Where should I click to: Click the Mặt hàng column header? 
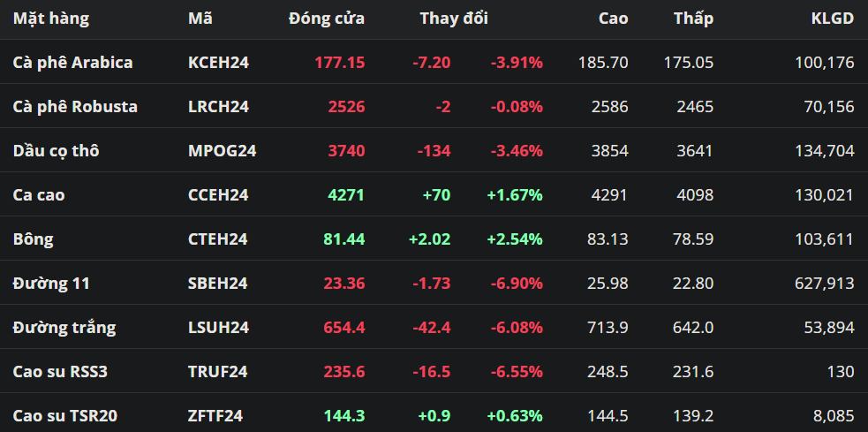point(51,18)
